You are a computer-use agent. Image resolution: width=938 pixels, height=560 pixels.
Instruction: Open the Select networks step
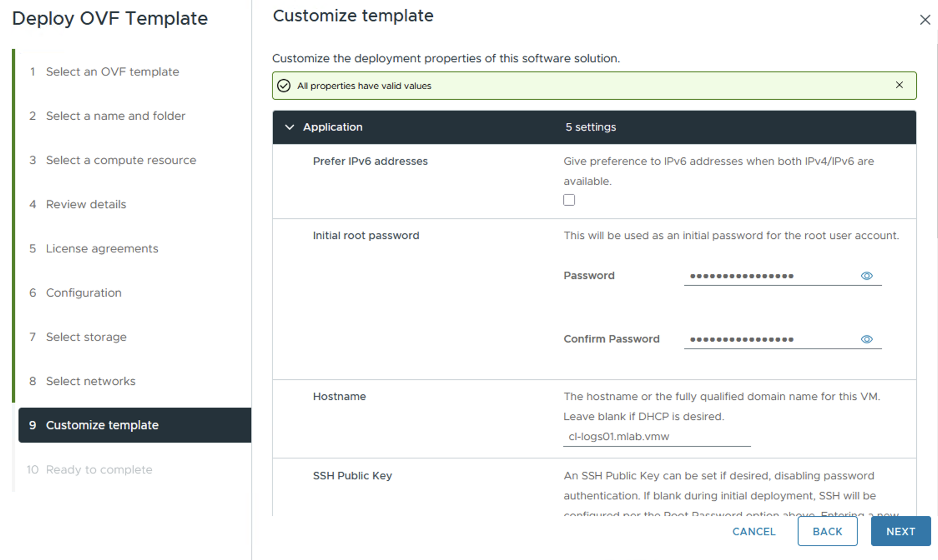pyautogui.click(x=91, y=381)
